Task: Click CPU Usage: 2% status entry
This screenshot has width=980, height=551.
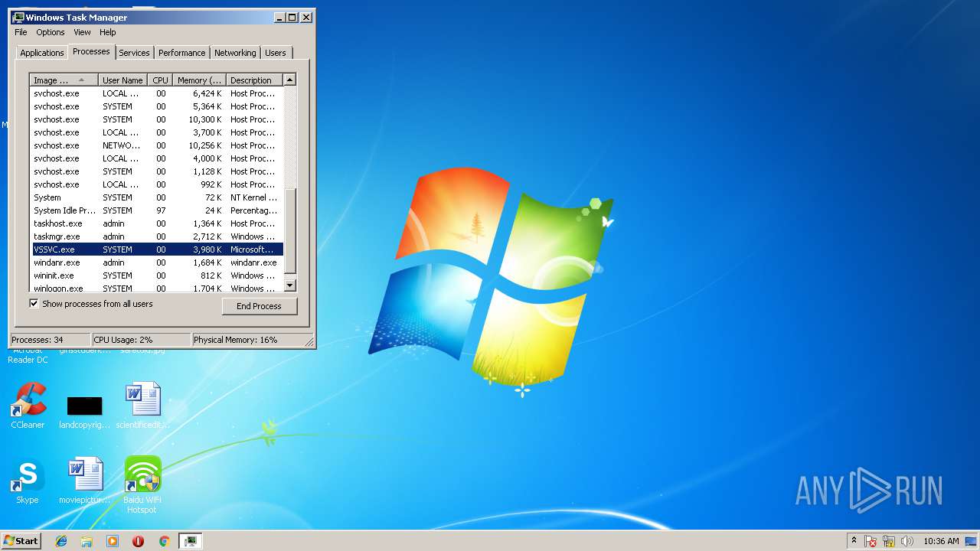Action: coord(141,340)
